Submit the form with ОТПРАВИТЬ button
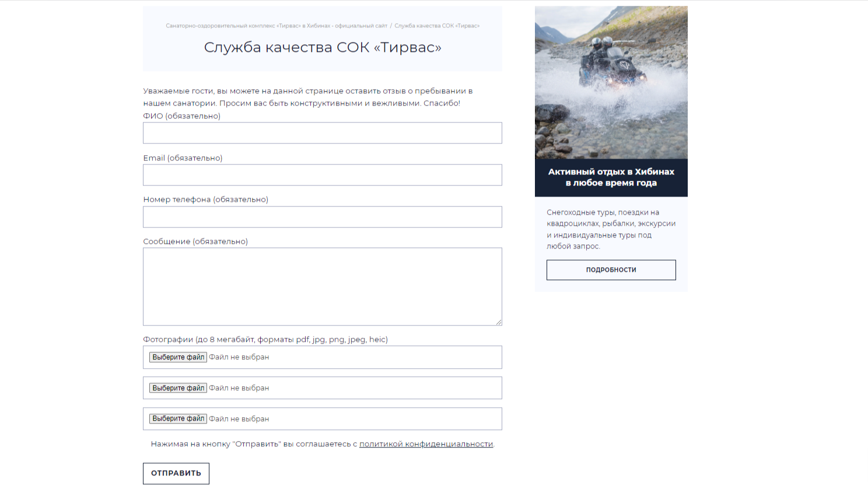The image size is (868, 493). click(x=176, y=473)
